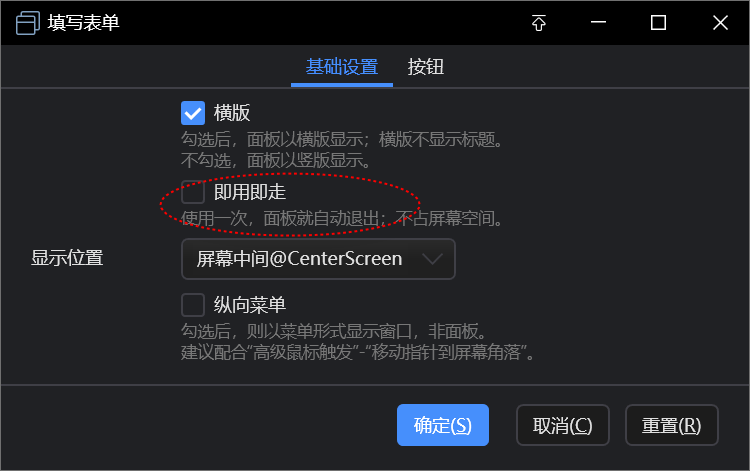The width and height of the screenshot is (750, 471).
Task: Expand the dropdown using its chevron arrow
Action: coord(432,259)
